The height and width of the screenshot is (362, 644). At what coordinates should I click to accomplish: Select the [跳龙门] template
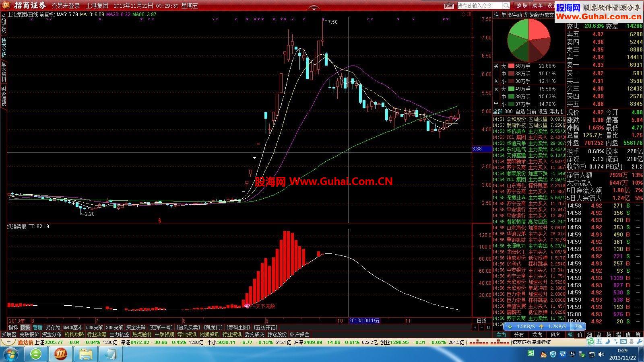(x=213, y=327)
